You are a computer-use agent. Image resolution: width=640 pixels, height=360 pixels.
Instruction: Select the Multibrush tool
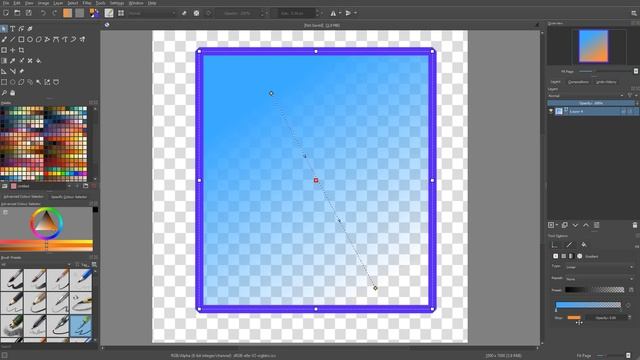82,39
